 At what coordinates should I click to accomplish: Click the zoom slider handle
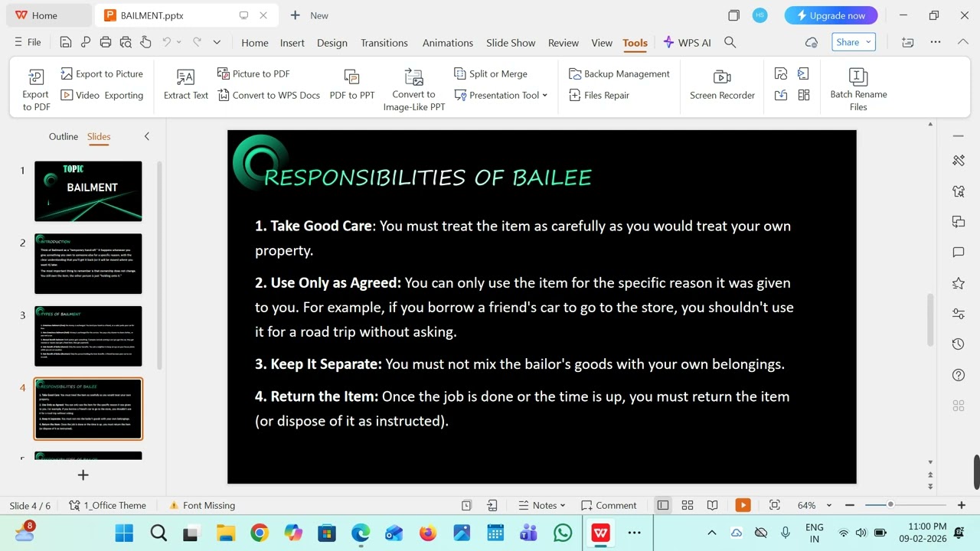(x=890, y=505)
